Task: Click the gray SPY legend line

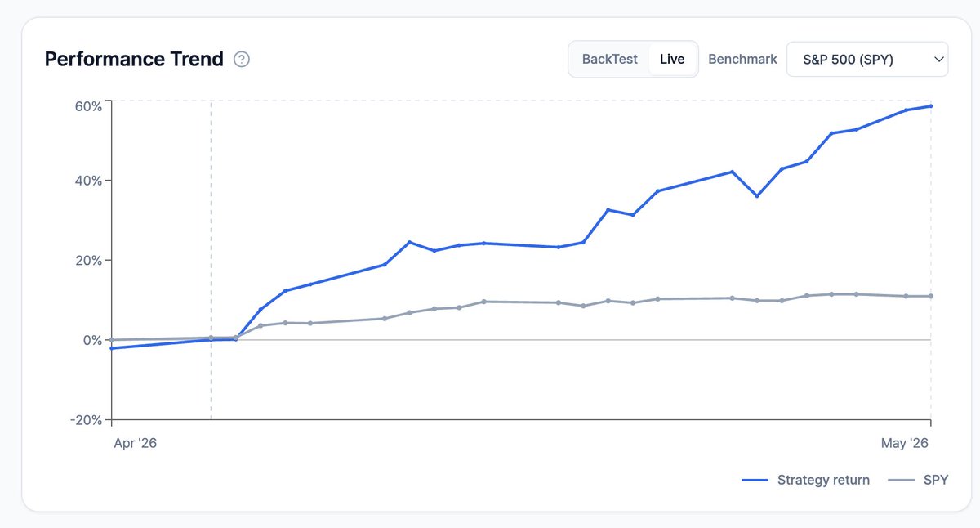Action: tap(901, 481)
